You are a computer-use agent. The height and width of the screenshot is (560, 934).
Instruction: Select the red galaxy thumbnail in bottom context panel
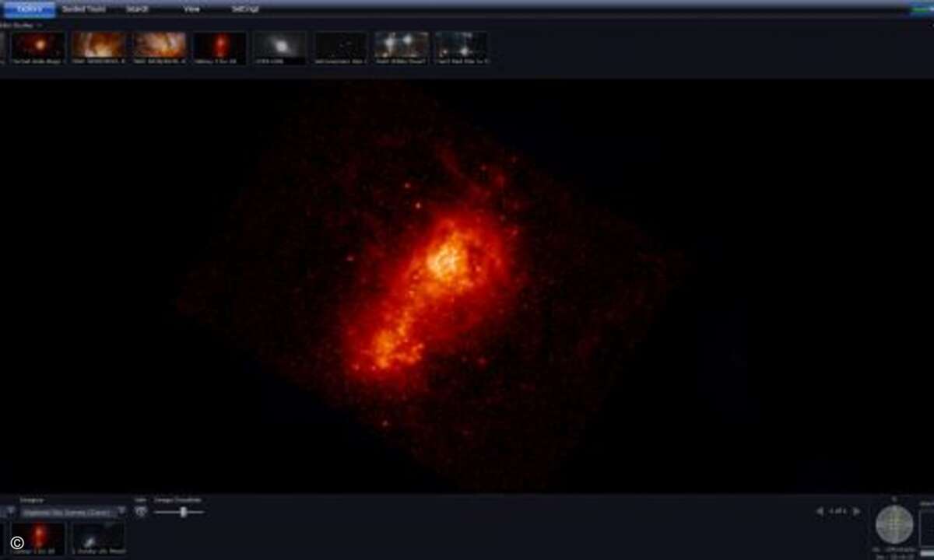38,537
